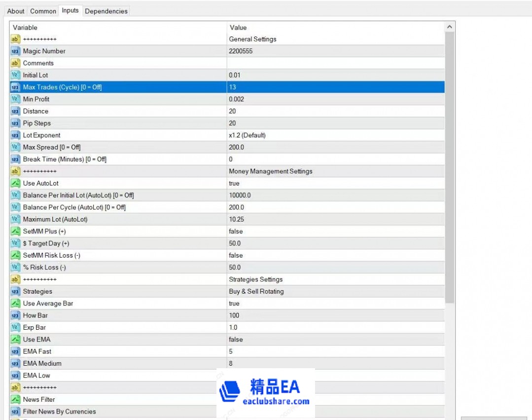The width and height of the screenshot is (532, 420).
Task: Toggle SetMM Plus (+) false value
Action: (x=236, y=231)
